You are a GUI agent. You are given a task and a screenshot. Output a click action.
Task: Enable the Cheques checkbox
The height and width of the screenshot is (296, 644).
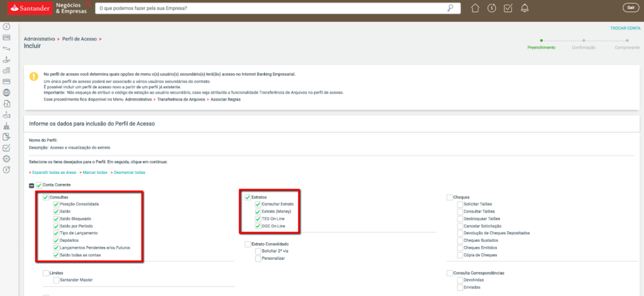450,197
